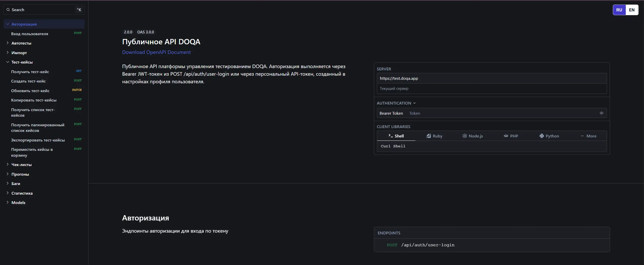Go to Создать тест-кейс in sidebar
644x265 pixels.
[44, 81]
